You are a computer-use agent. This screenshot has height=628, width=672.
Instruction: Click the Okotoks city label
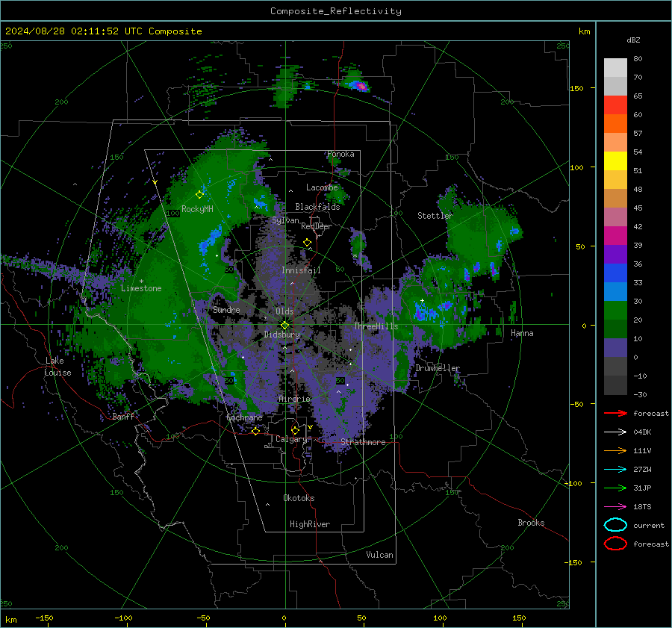click(299, 498)
